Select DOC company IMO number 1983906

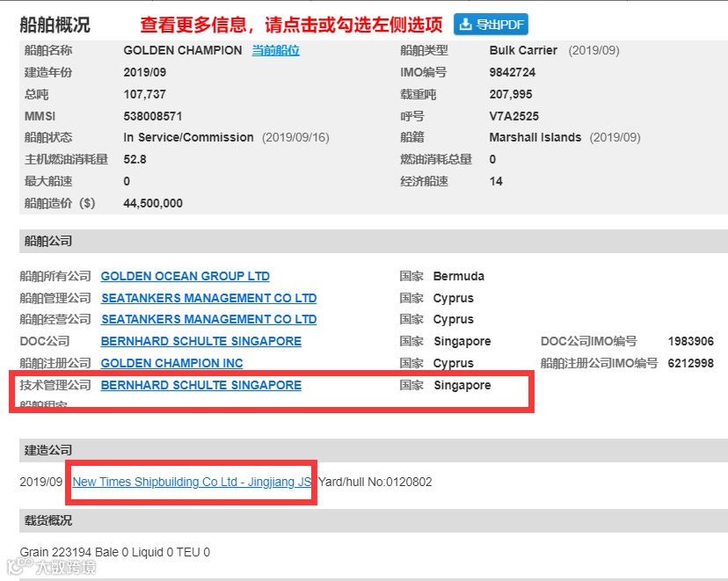691,341
